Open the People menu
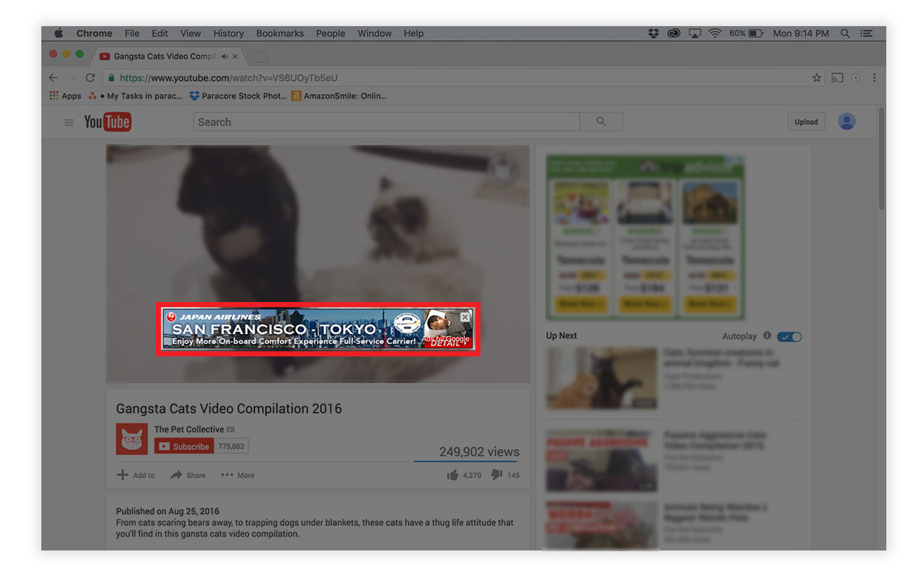The width and height of the screenshot is (924, 578). (330, 33)
